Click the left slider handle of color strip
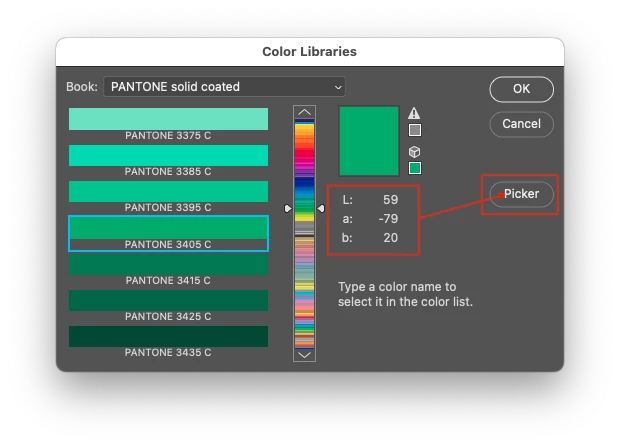 288,208
